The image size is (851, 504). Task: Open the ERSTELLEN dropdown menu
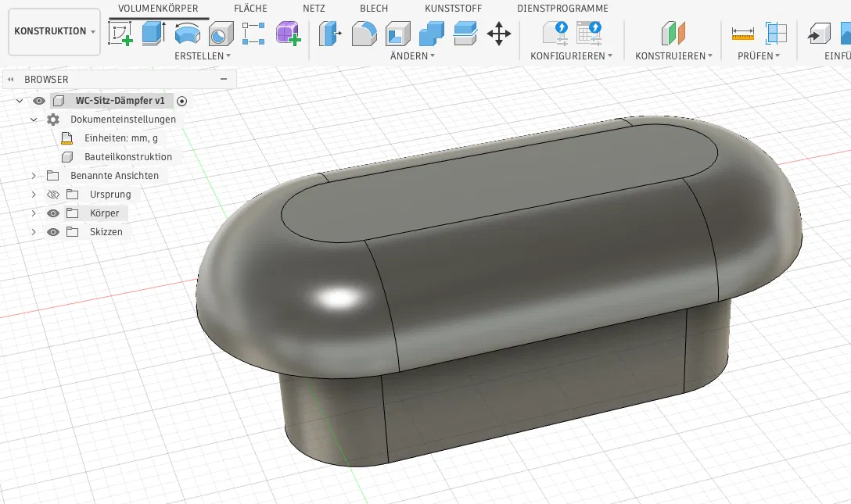point(203,55)
